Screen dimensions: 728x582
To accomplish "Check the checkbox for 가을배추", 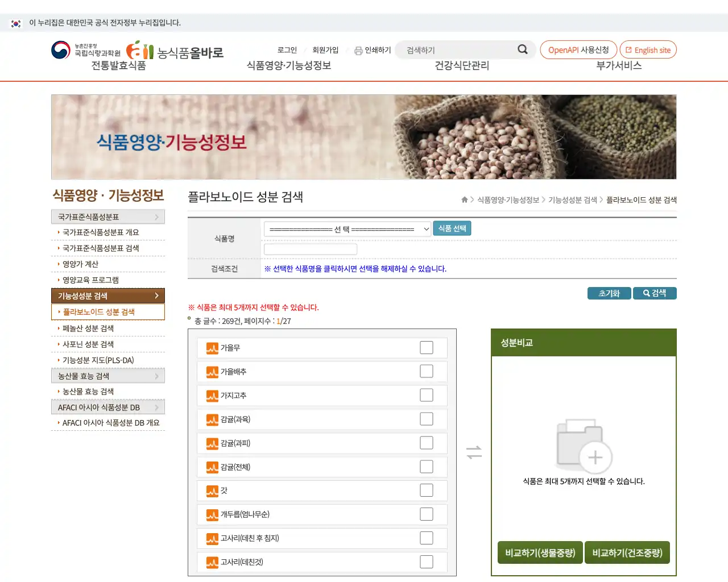I will pyautogui.click(x=426, y=371).
